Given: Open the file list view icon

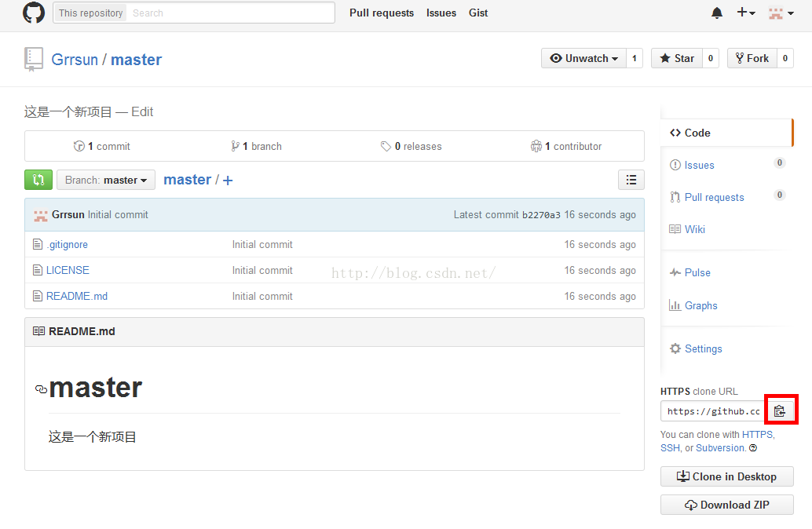Looking at the screenshot, I should coord(631,180).
